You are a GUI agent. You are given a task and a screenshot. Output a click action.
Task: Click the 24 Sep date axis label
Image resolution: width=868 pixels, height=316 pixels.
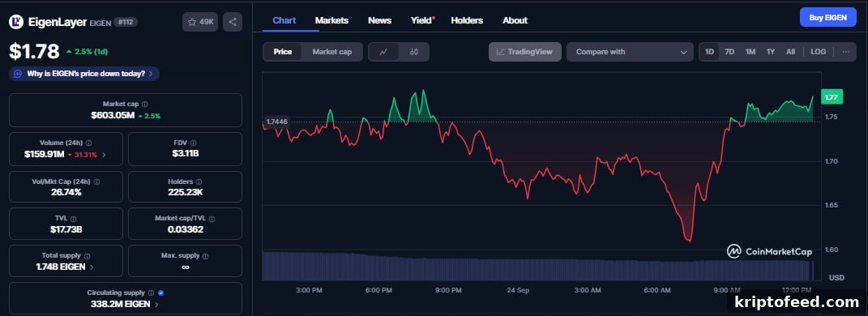point(518,290)
